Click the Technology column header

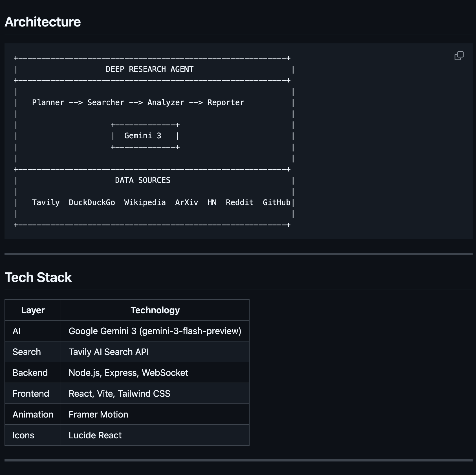(x=155, y=310)
